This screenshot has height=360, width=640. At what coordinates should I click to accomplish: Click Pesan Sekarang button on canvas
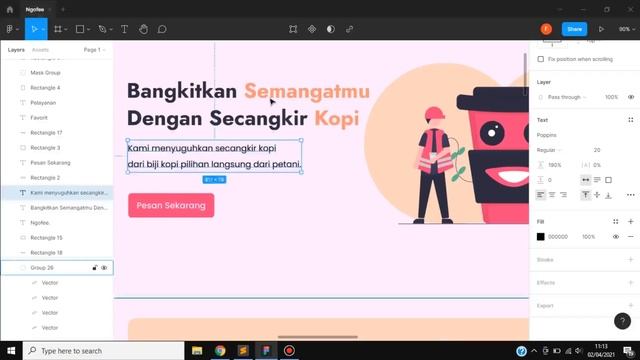171,205
